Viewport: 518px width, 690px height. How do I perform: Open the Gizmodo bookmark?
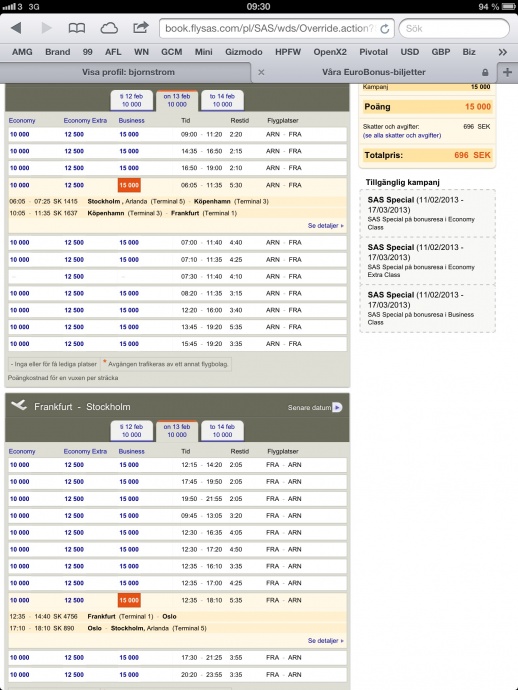tap(243, 52)
